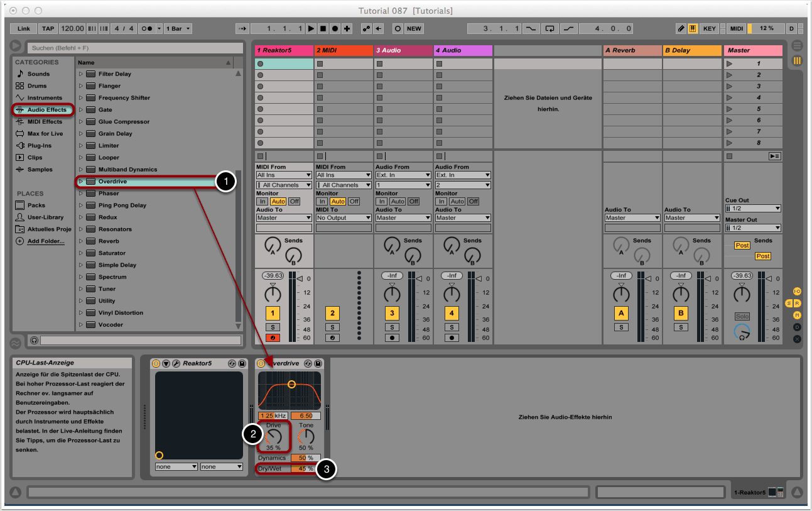Image resolution: width=812 pixels, height=511 pixels.
Task: Enable the arrangement Record button
Action: (x=335, y=28)
